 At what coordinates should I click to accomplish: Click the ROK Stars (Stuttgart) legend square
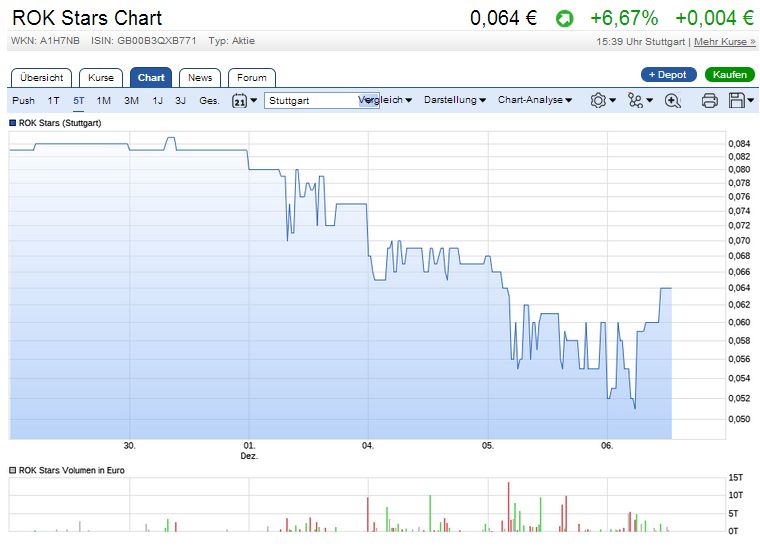pyautogui.click(x=13, y=123)
